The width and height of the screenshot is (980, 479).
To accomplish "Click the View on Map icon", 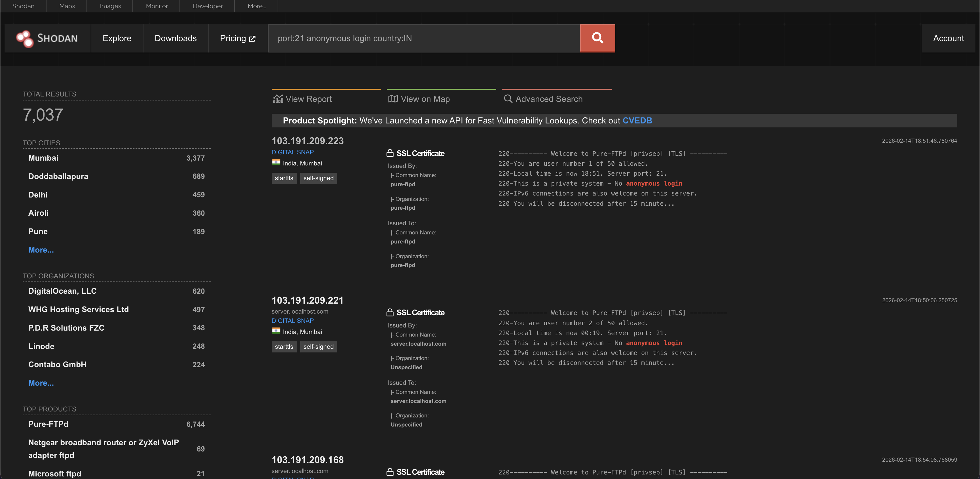I will click(393, 99).
